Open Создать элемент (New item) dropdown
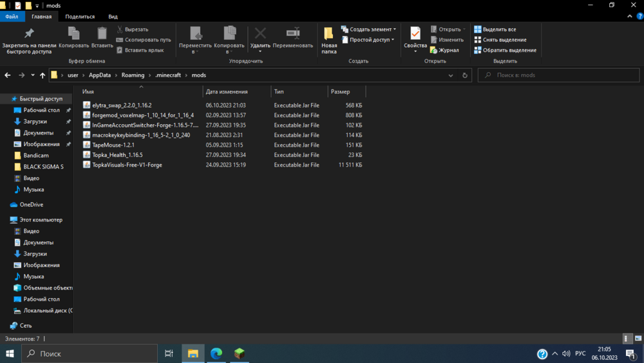Screen dimensions: 644x363 (x=368, y=29)
